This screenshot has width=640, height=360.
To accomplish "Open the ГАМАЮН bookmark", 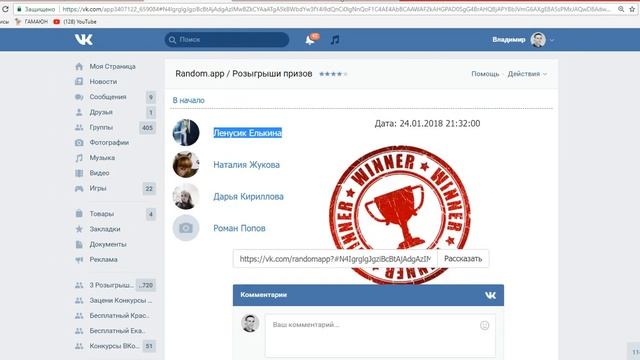I will pos(31,22).
